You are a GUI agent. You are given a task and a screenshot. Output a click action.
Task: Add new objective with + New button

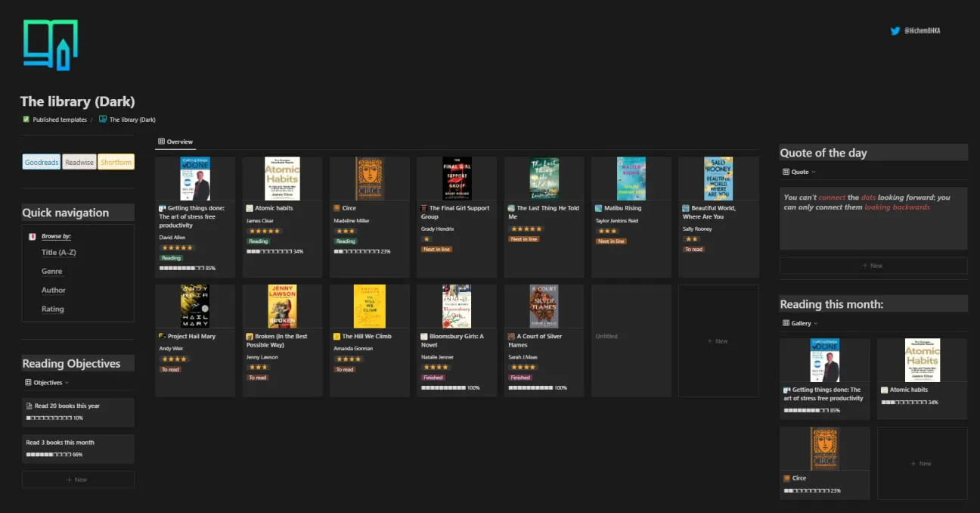[78, 480]
